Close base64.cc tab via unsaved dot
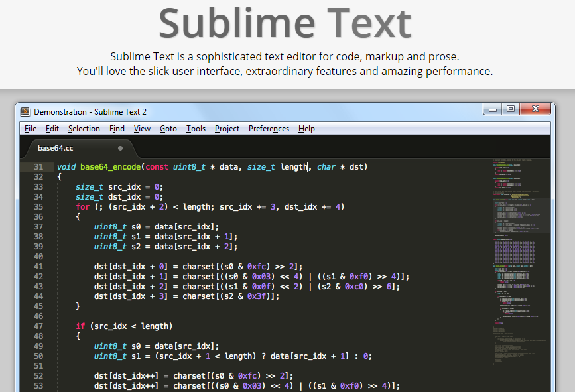Viewport: 575px width, 392px height. click(x=120, y=148)
